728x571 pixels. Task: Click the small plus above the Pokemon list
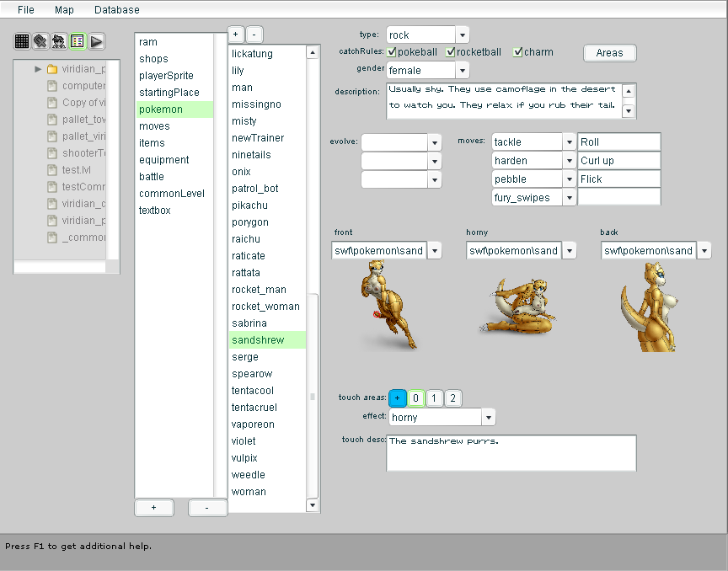click(236, 35)
